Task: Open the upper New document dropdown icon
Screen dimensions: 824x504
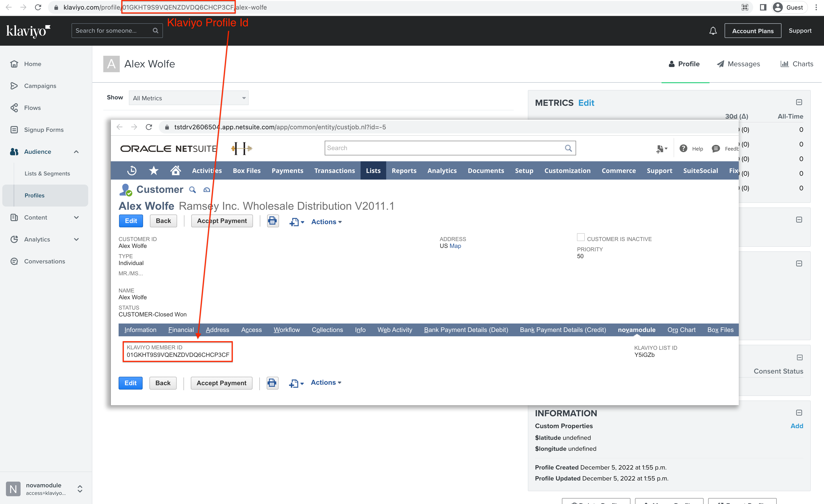Action: [x=297, y=222]
